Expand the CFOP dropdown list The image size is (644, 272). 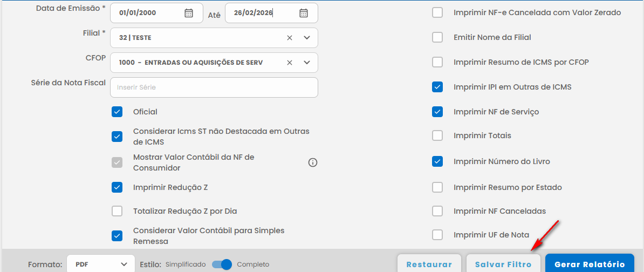click(x=307, y=63)
